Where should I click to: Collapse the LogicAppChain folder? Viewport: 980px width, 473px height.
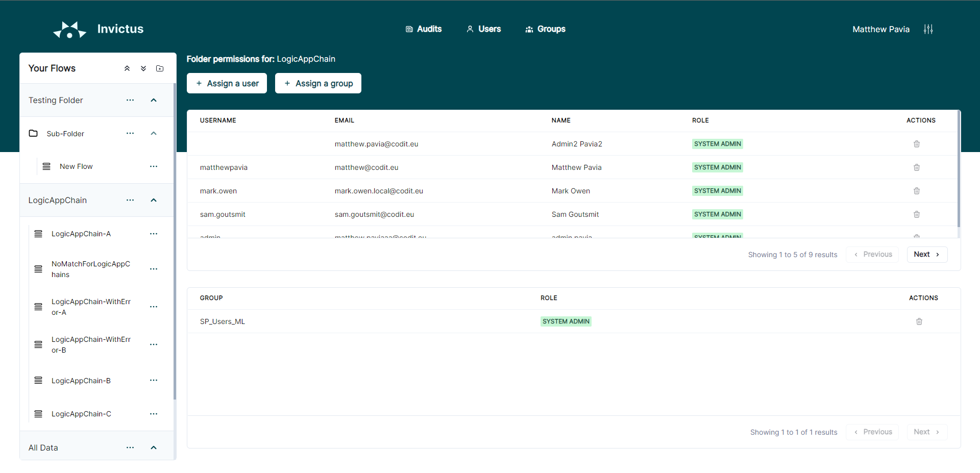pyautogui.click(x=154, y=201)
